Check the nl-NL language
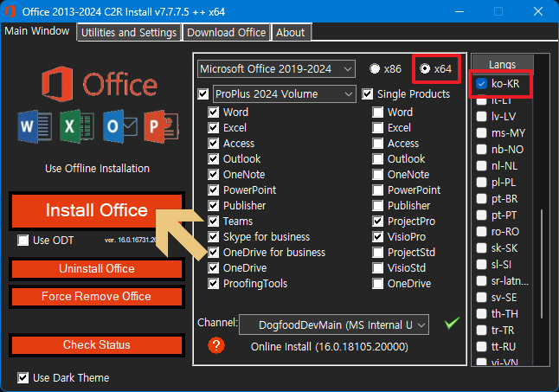The height and width of the screenshot is (392, 559). pyautogui.click(x=481, y=165)
